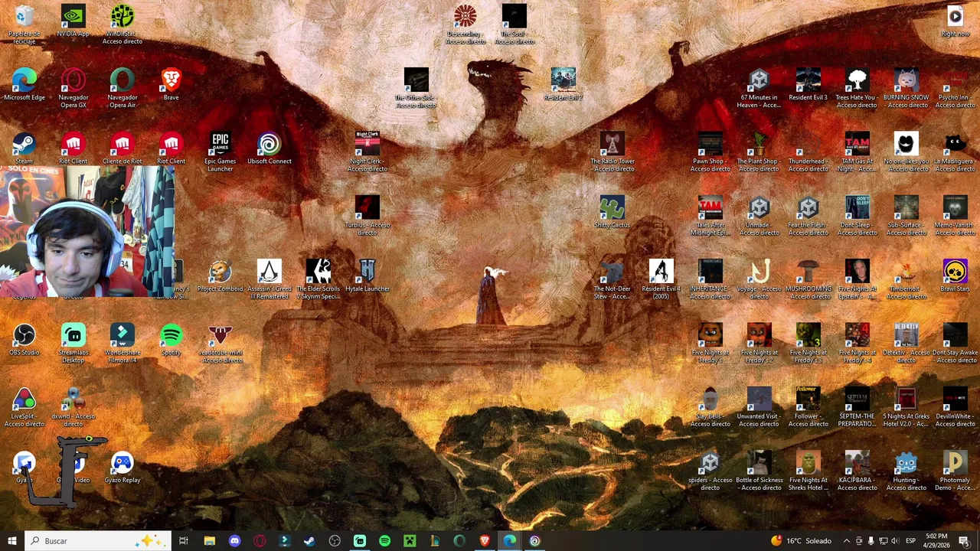Select Assassin's Creed III Remastered icon
Screen dimensions: 980x551
(x=269, y=279)
